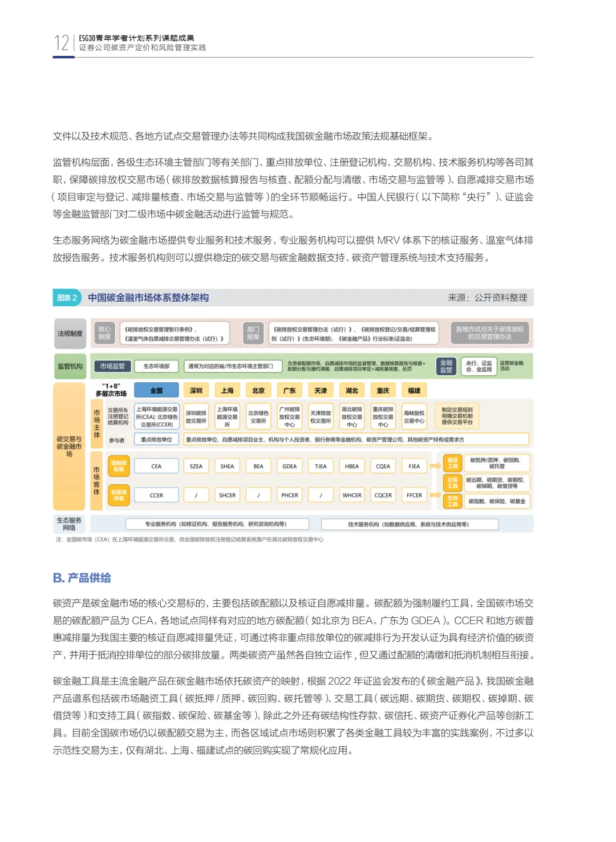Click the 自愿减排量 orange label
Image resolution: width=616 pixels, height=842 pixels.
tap(119, 495)
